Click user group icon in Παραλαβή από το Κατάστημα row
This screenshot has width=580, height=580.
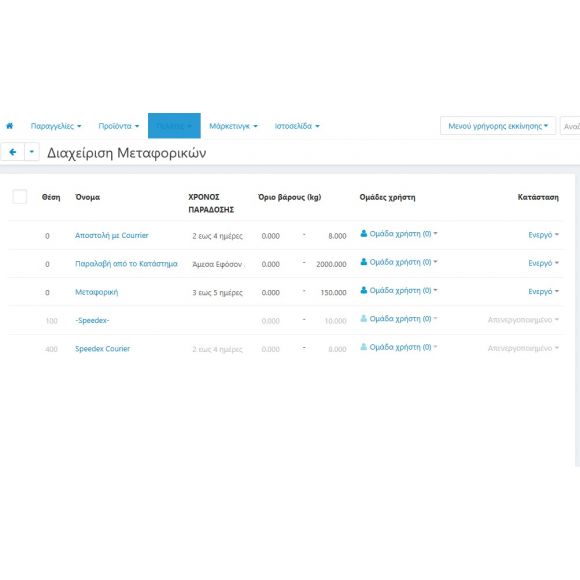364,262
